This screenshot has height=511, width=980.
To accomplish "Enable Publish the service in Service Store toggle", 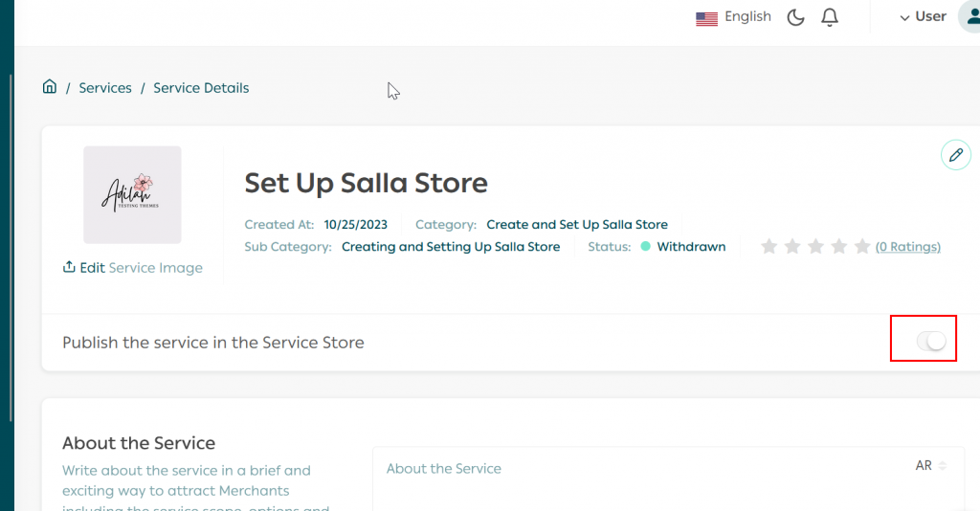I will pyautogui.click(x=930, y=342).
